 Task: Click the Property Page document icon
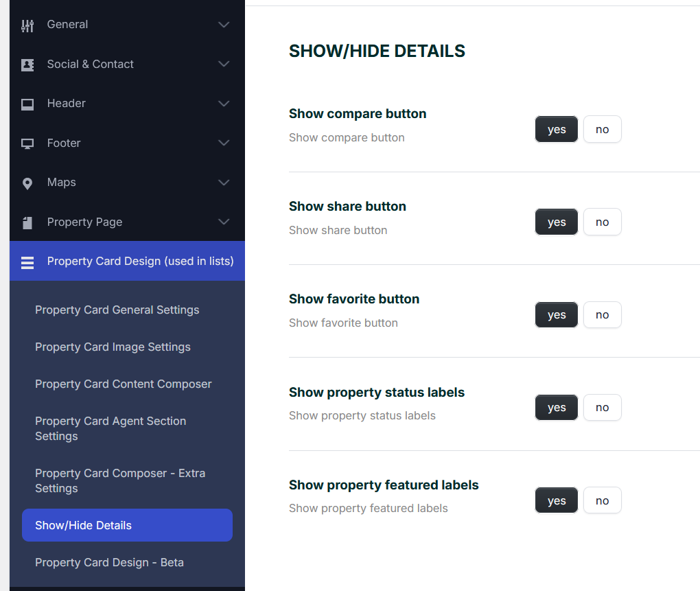point(27,222)
